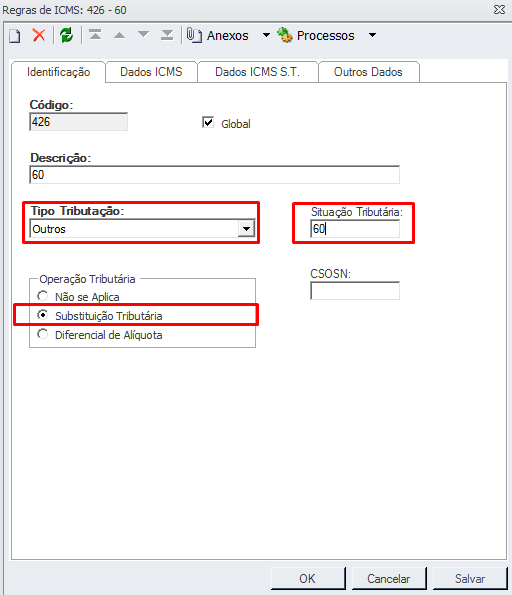
Task: Open the Tipo Tributação dropdown
Action: [246, 229]
